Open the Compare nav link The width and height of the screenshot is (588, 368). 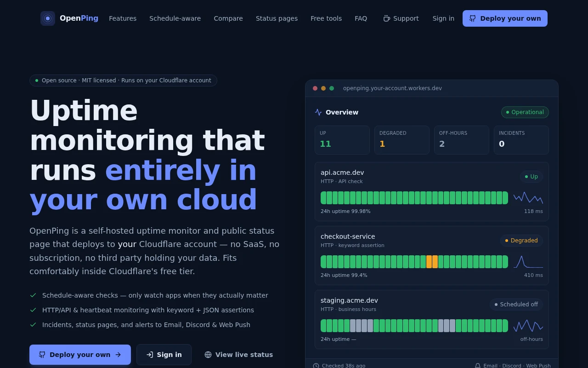coord(228,18)
